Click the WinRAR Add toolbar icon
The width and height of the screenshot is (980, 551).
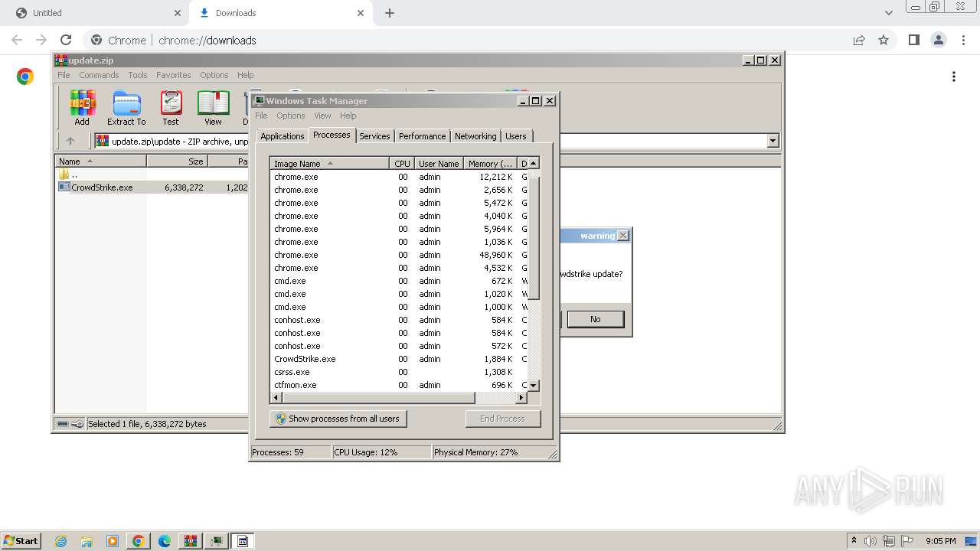82,108
